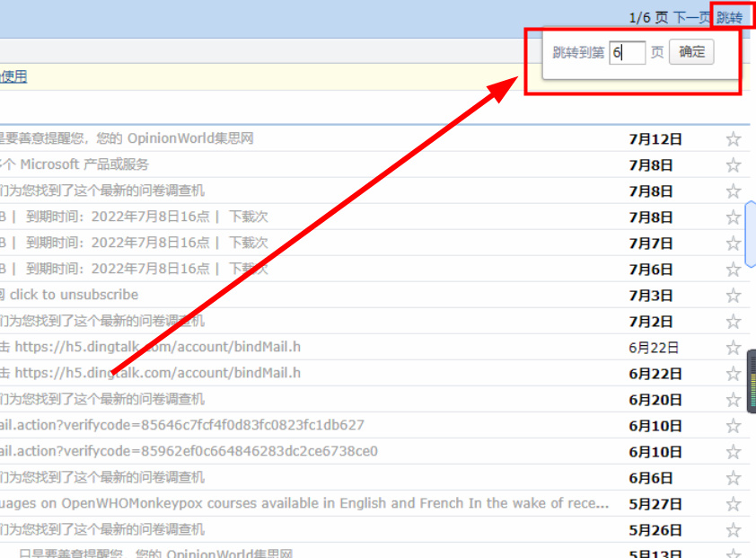Star the email dated 7月2日
Viewport: 756px width, 558px height.
point(734,322)
